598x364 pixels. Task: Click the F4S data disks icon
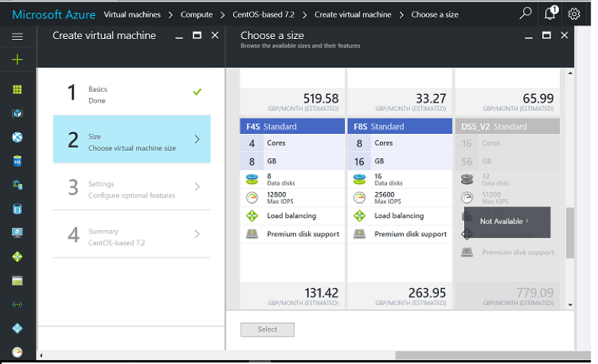[x=252, y=180]
